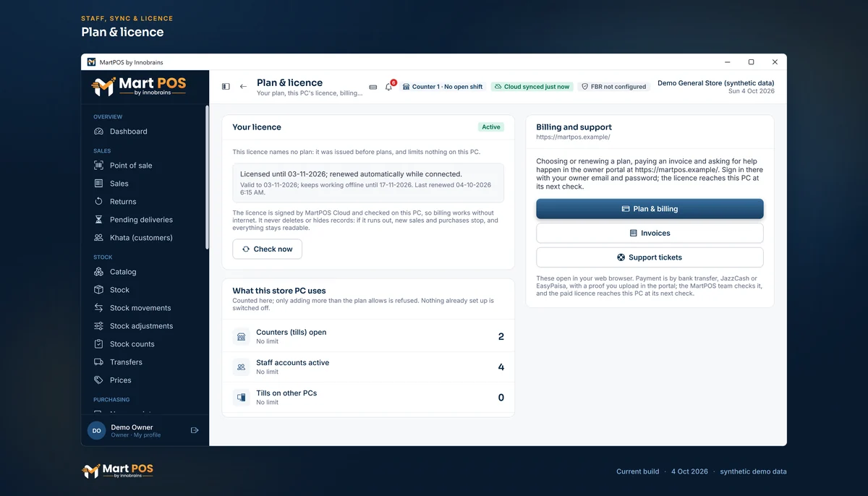Click the Staff accounts active row icon
Screen dimensions: 868x496
click(241, 367)
